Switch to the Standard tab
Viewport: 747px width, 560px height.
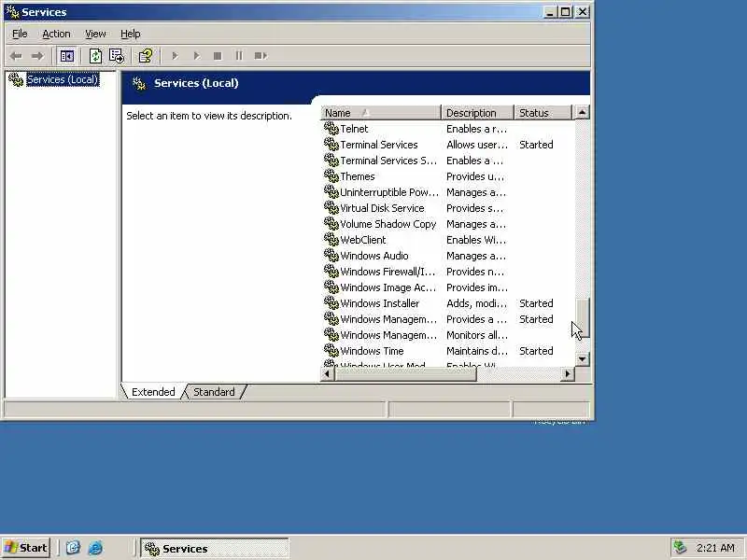214,392
